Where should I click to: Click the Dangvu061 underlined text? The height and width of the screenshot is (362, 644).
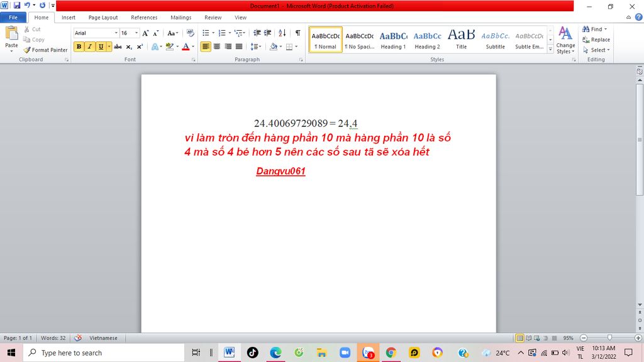point(280,171)
